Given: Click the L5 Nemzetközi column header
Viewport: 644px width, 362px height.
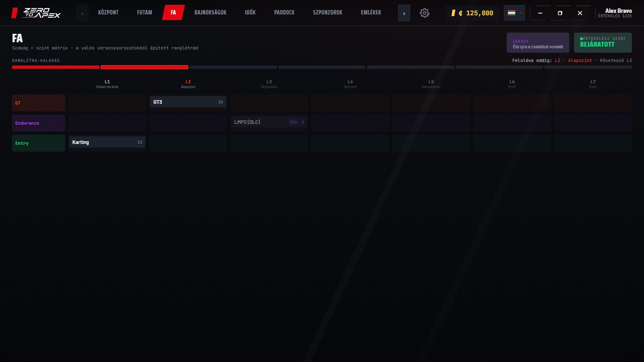Looking at the screenshot, I should tap(431, 84).
